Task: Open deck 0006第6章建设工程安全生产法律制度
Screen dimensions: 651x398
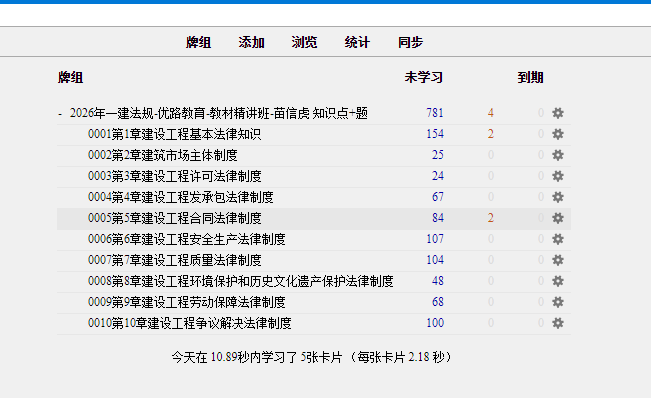Action: (x=186, y=239)
